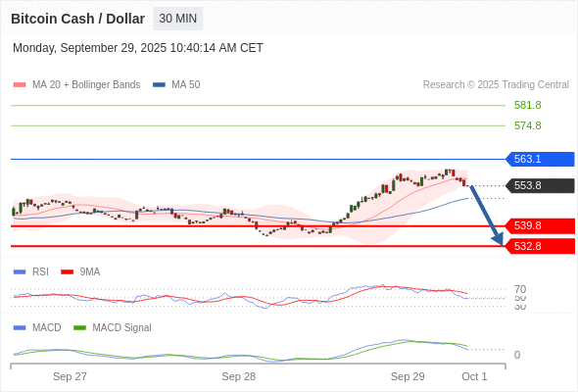Click the red 532.8 target price tag
578x392 pixels.
540,246
